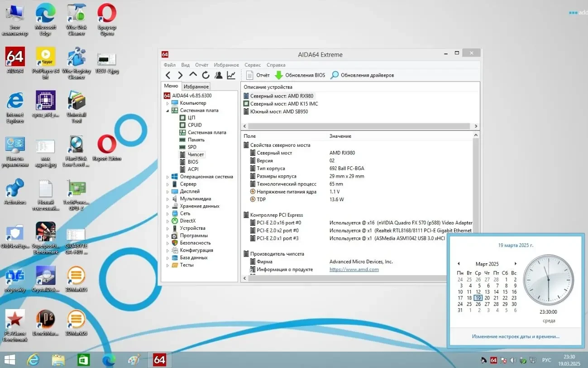Select SPD in the tree

click(188, 147)
